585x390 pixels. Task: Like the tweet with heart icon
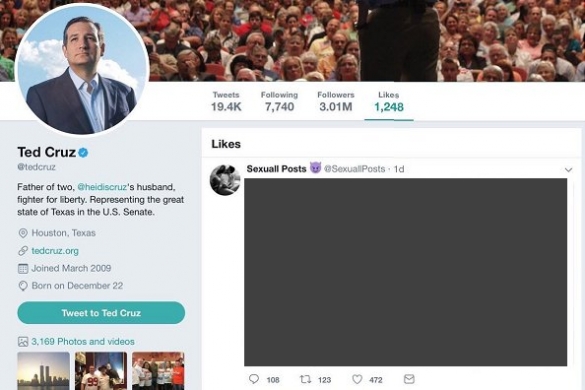point(357,380)
